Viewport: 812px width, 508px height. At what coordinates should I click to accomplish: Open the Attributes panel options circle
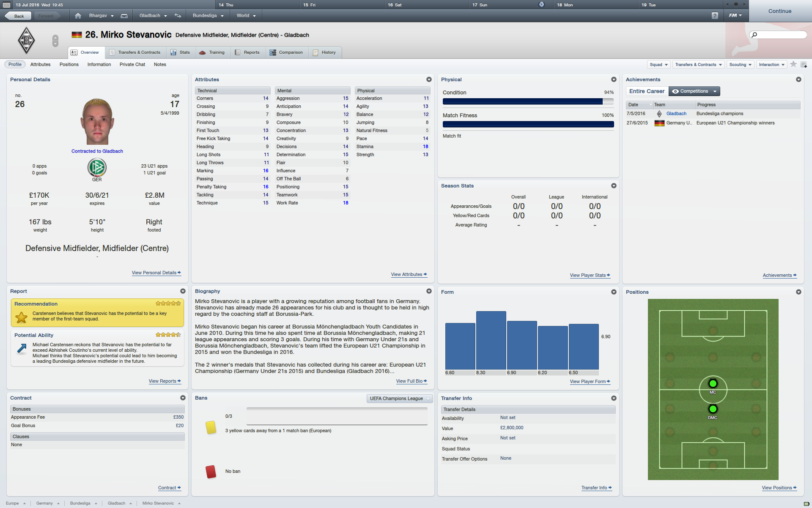click(429, 80)
